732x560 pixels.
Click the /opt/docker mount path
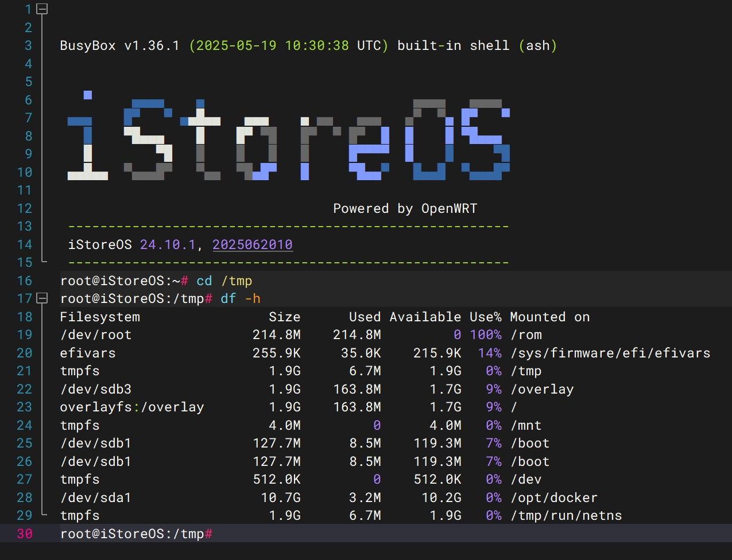(x=553, y=497)
